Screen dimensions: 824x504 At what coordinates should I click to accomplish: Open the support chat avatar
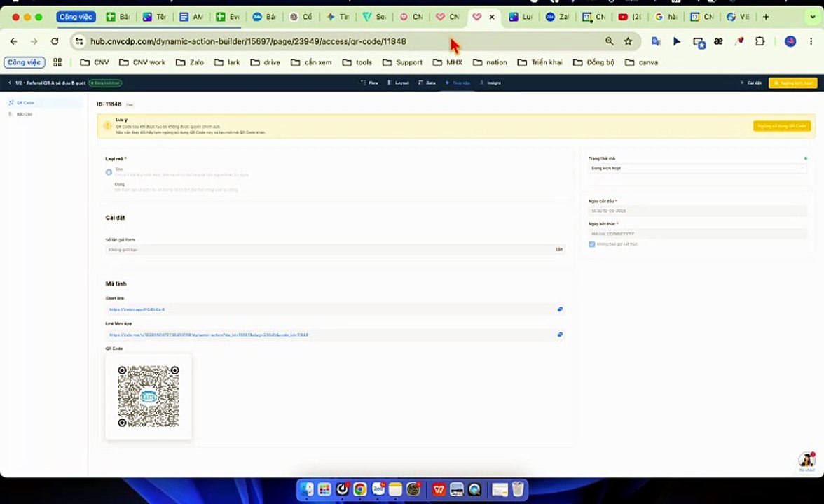806,461
